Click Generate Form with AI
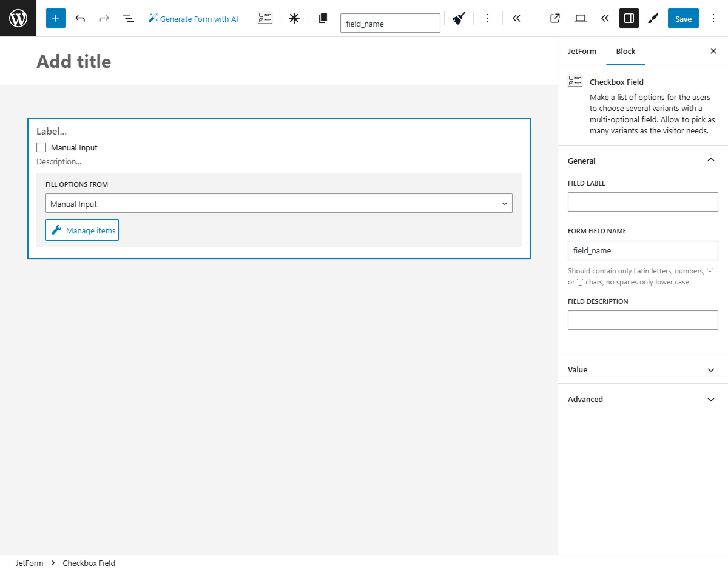 (194, 18)
